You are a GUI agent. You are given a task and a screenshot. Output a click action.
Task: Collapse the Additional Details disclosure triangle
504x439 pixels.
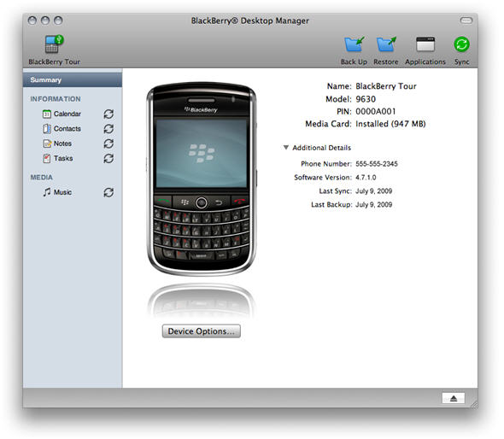tap(286, 148)
